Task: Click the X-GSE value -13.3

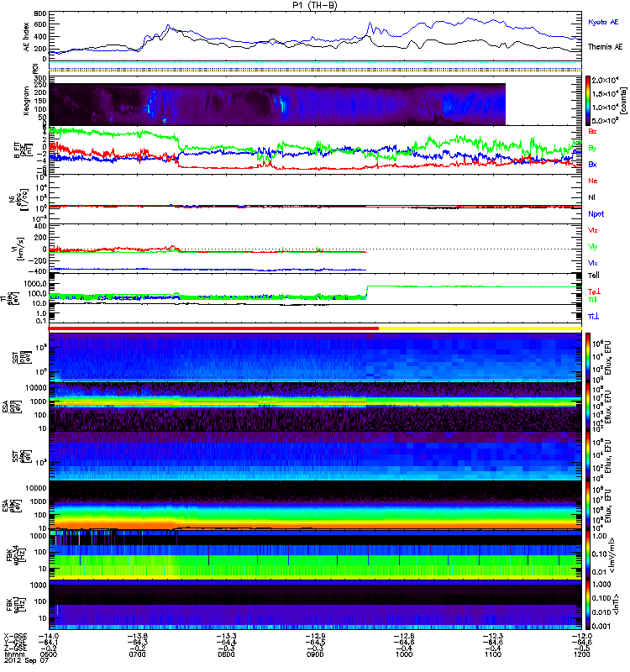Action: [226, 636]
